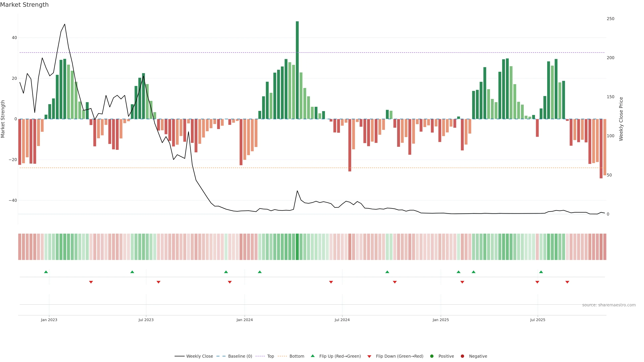This screenshot has width=644, height=362.
Task: Click the Negative red circle legend icon
Action: 462,356
